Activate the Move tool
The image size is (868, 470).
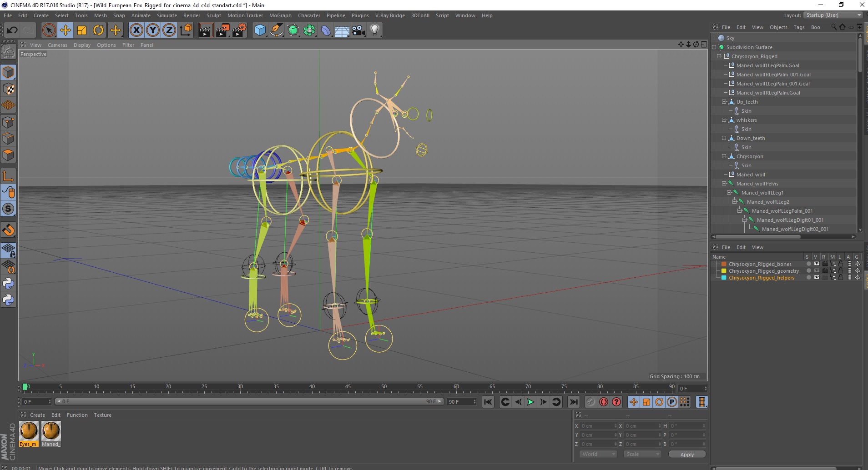click(66, 30)
